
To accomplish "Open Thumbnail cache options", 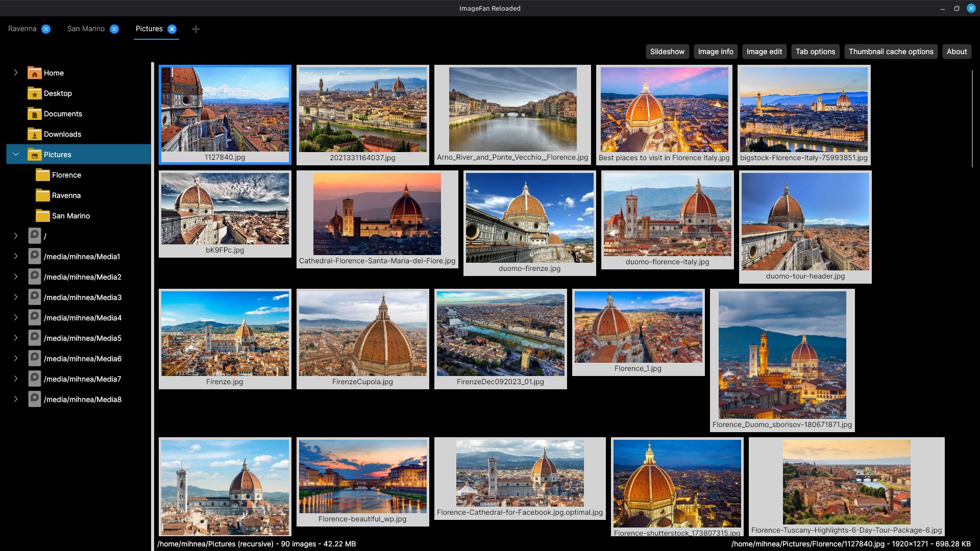I will point(891,52).
